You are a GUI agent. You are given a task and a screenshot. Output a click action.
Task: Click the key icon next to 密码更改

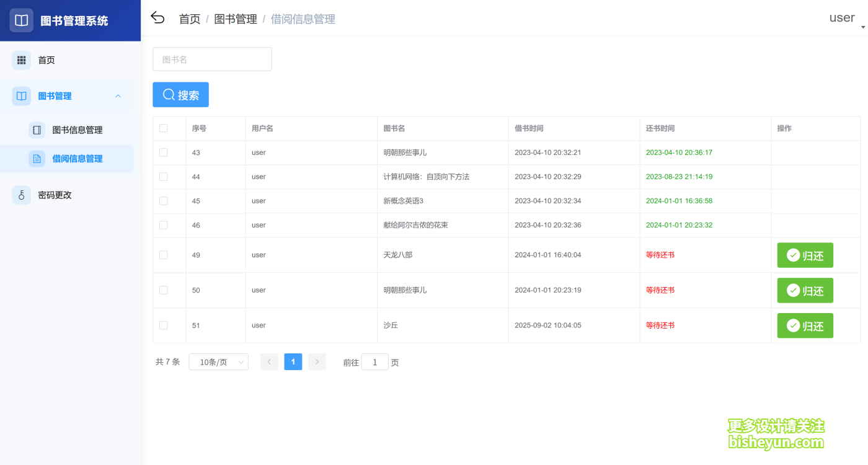coord(21,195)
